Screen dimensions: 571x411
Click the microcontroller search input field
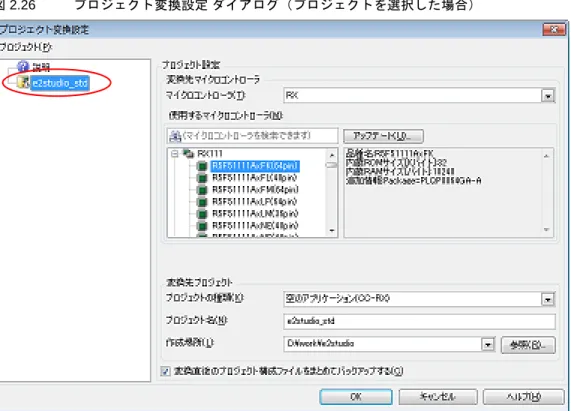tap(252, 136)
